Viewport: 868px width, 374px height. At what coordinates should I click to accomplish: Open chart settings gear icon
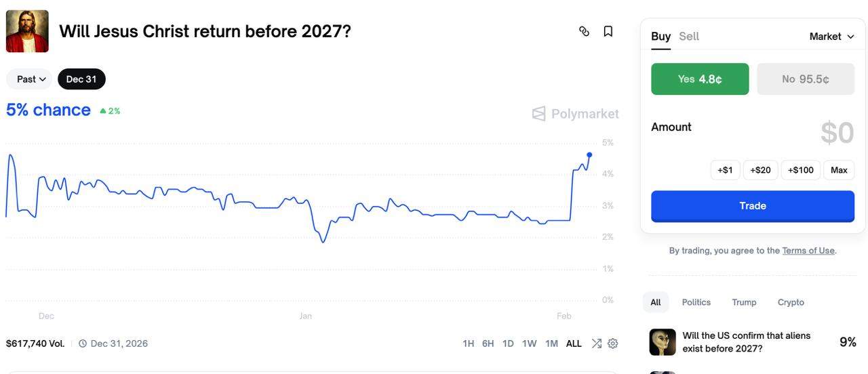tap(613, 344)
